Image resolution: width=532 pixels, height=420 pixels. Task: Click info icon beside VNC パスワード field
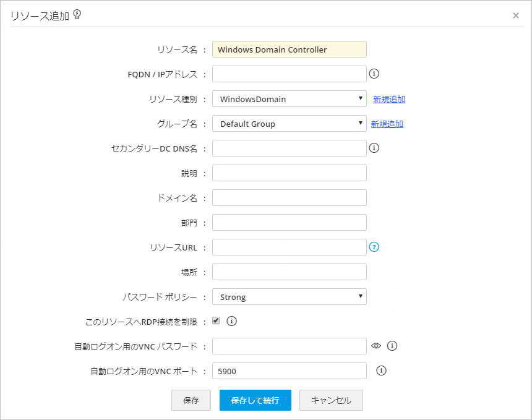392,346
